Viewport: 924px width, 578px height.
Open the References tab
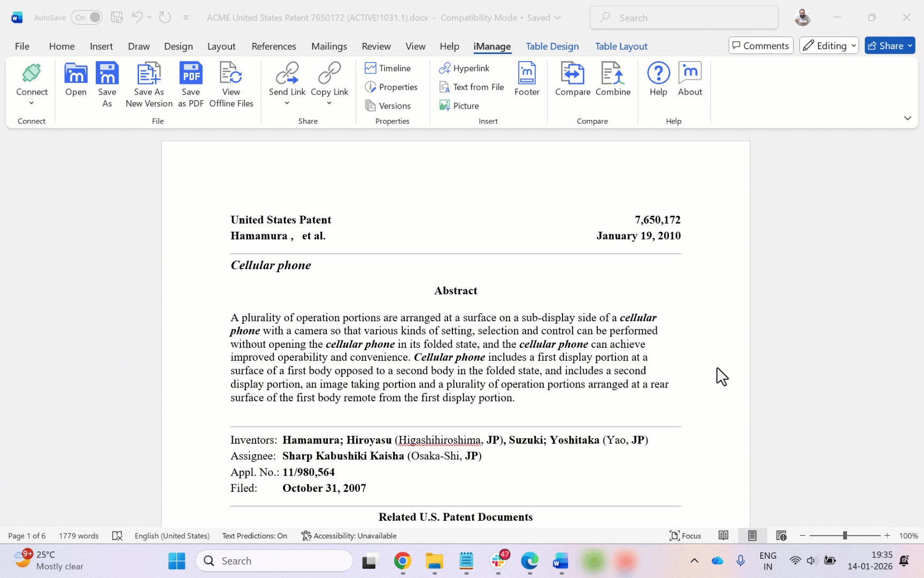coord(273,46)
